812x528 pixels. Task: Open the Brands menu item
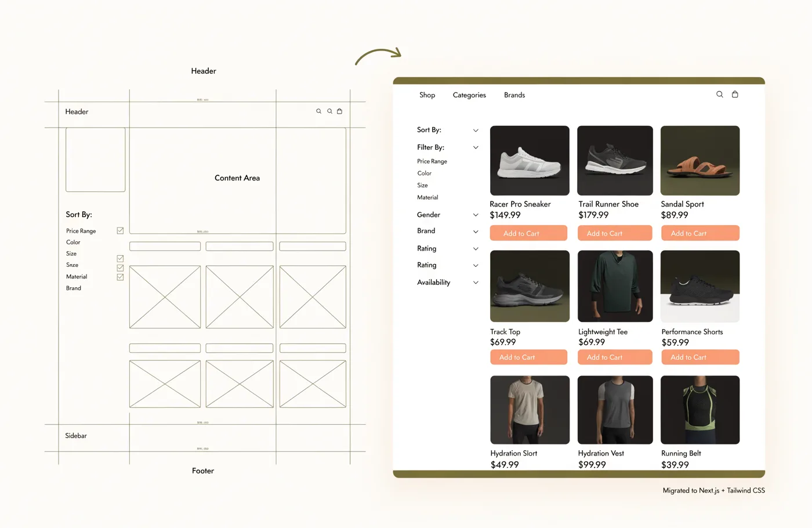(514, 95)
